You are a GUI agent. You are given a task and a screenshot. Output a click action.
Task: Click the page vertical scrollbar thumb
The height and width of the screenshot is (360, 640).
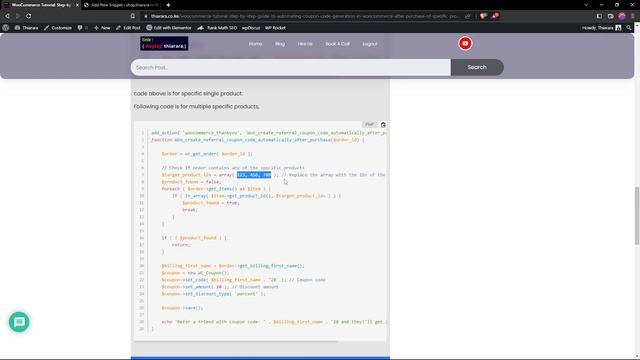click(x=636, y=216)
